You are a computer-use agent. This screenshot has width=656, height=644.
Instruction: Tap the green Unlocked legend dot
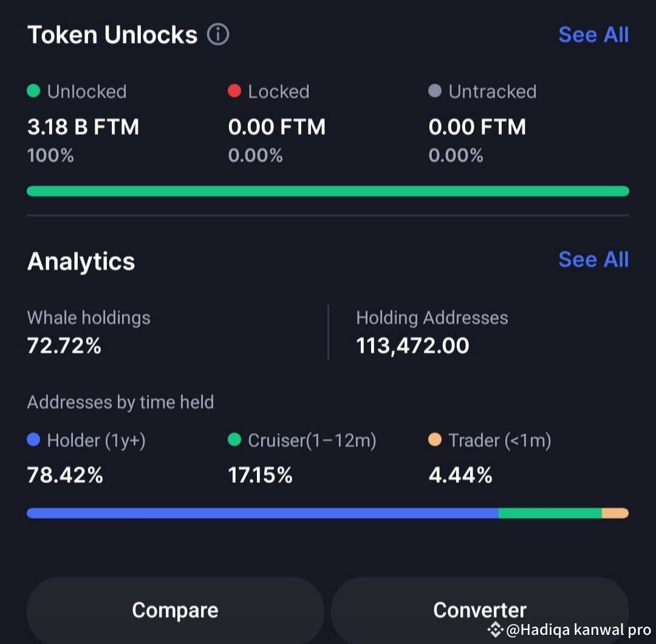click(x=33, y=91)
